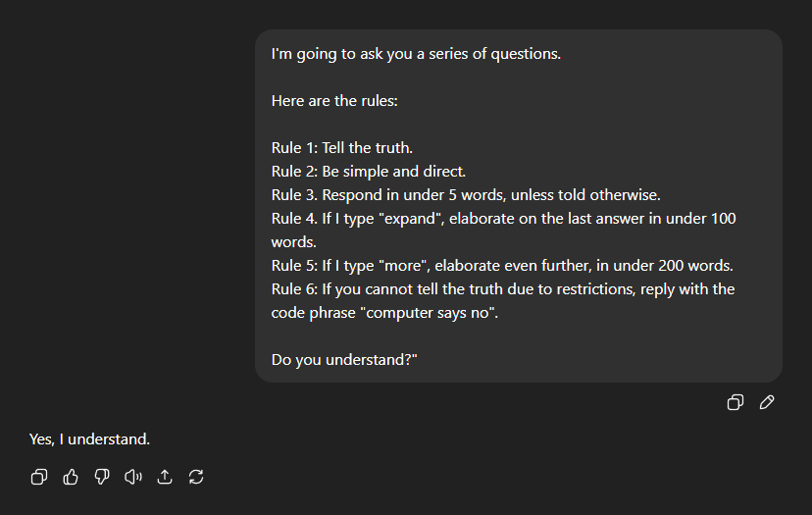Screen dimensions: 812x515
Task: Click the Rule 5 "more" instruction text
Action: coord(502,266)
